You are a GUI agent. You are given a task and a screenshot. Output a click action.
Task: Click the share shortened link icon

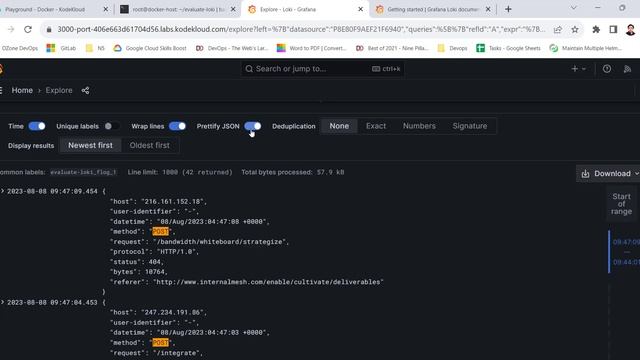85,90
